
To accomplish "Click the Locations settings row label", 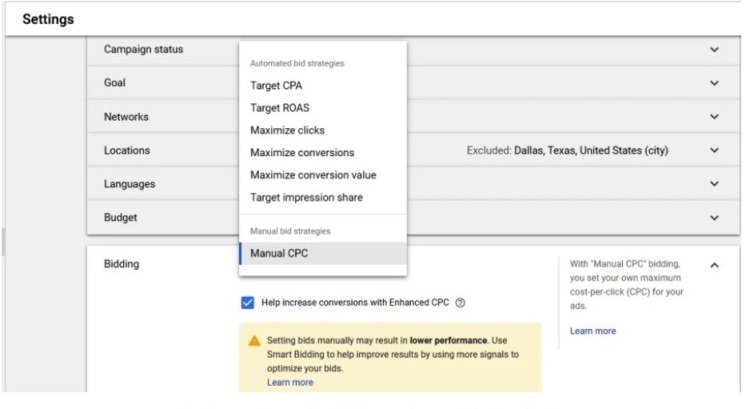I will [x=127, y=151].
